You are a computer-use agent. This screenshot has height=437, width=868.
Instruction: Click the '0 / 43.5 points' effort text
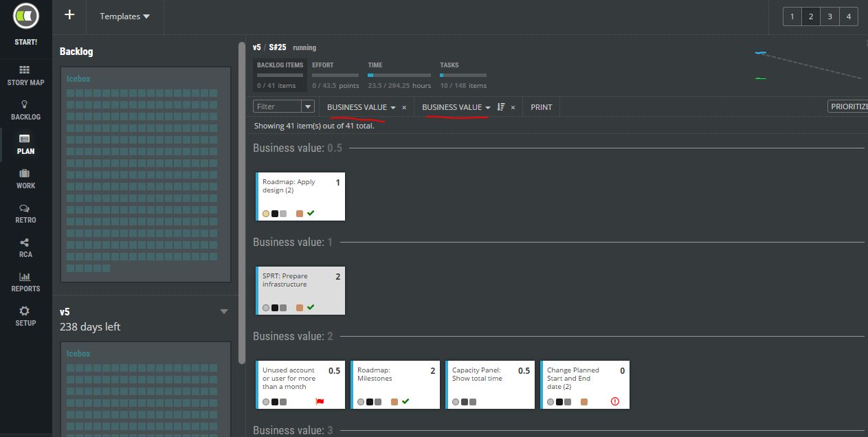[x=335, y=86]
